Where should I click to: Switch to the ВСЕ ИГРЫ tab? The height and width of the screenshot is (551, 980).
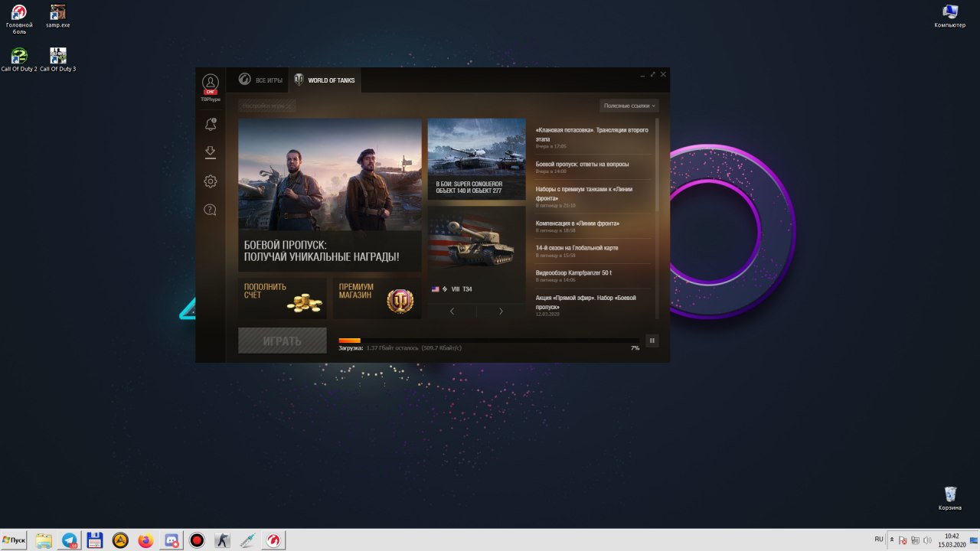[260, 80]
